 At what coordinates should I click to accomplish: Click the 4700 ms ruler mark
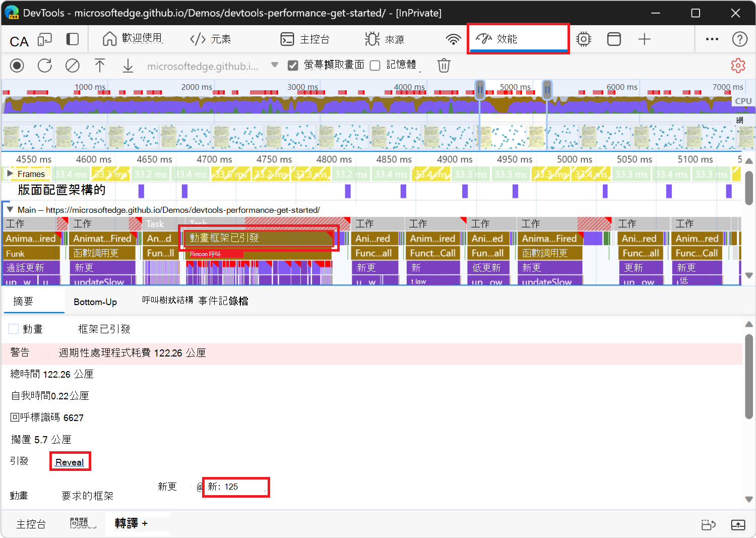214,159
